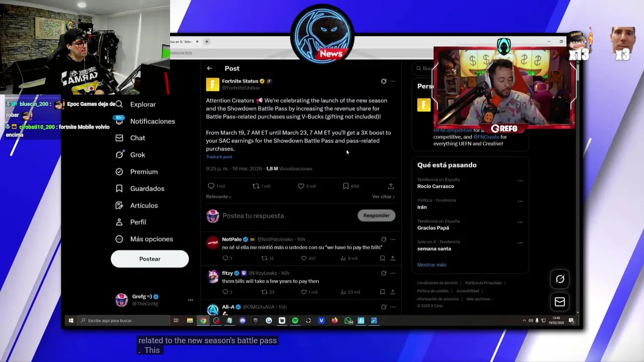Open Condiciones de Servicio footer link
This screenshot has height=362, width=644.
[437, 283]
